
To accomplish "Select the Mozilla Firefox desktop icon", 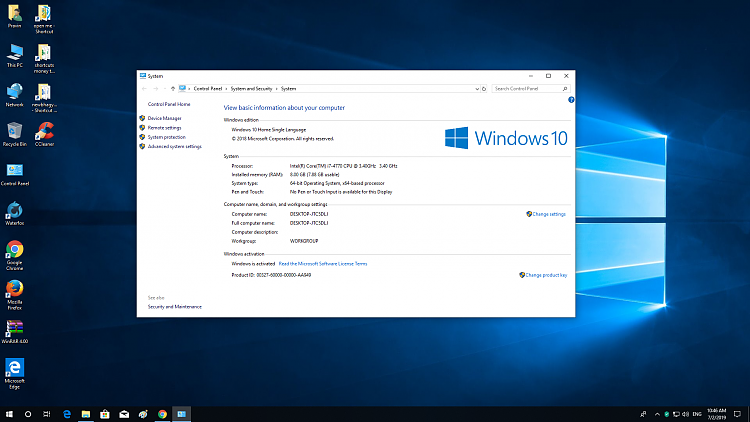I will tap(14, 295).
